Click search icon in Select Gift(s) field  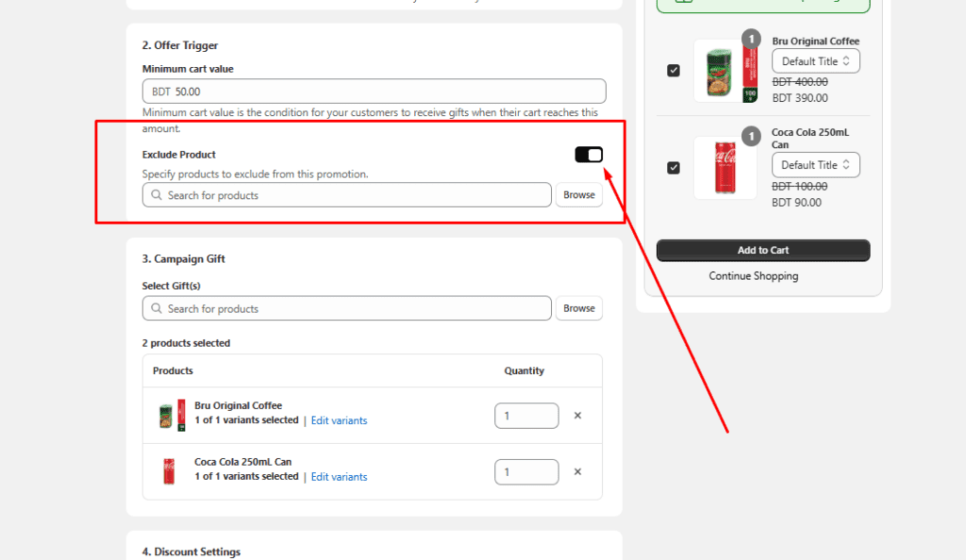coord(157,308)
